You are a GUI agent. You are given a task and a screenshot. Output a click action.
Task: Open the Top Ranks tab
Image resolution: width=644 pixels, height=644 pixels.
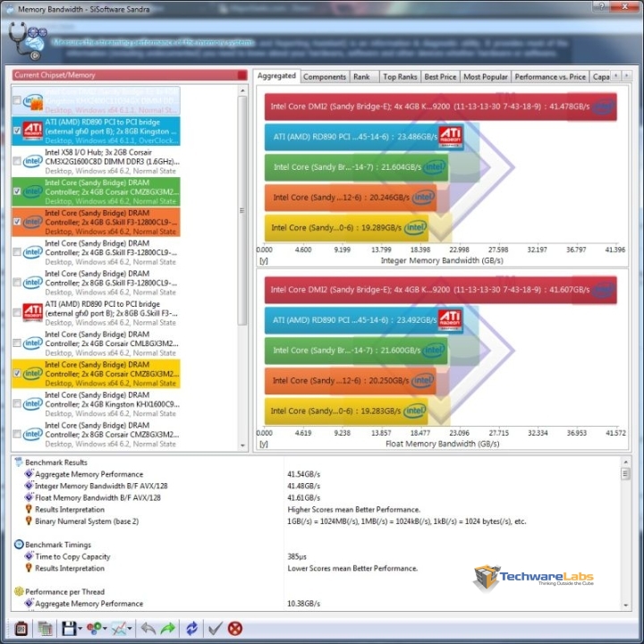point(400,77)
